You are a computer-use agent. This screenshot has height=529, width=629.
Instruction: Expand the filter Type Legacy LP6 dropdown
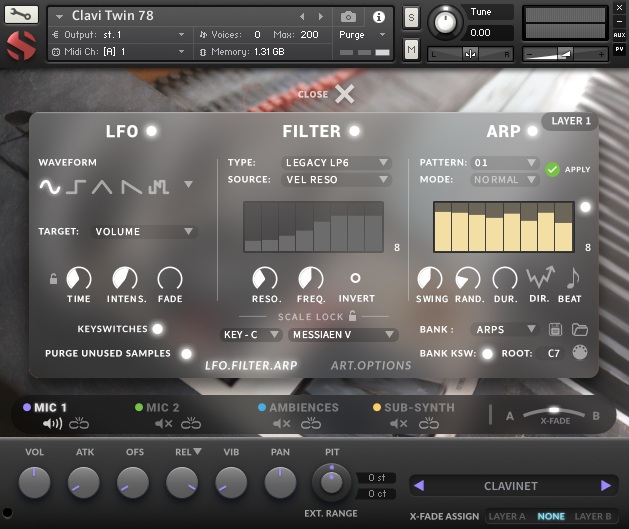click(x=336, y=162)
